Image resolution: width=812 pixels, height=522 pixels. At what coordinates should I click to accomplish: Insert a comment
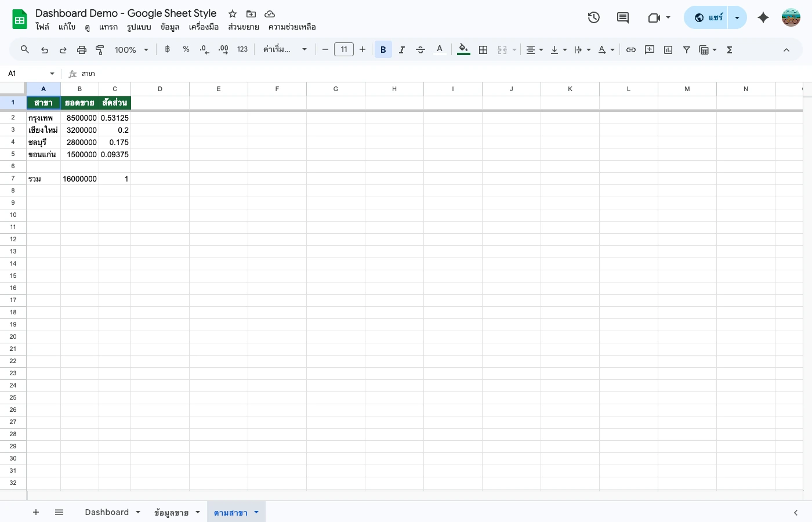[x=650, y=49]
